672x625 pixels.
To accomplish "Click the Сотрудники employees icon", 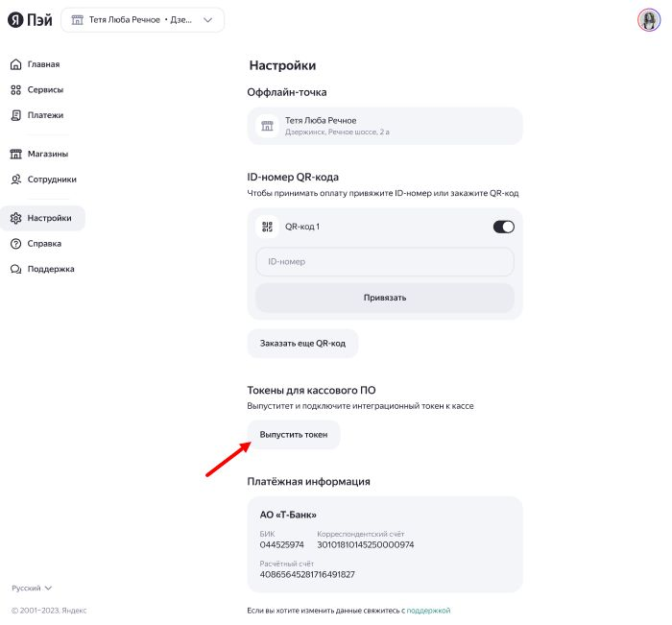I will 15,180.
